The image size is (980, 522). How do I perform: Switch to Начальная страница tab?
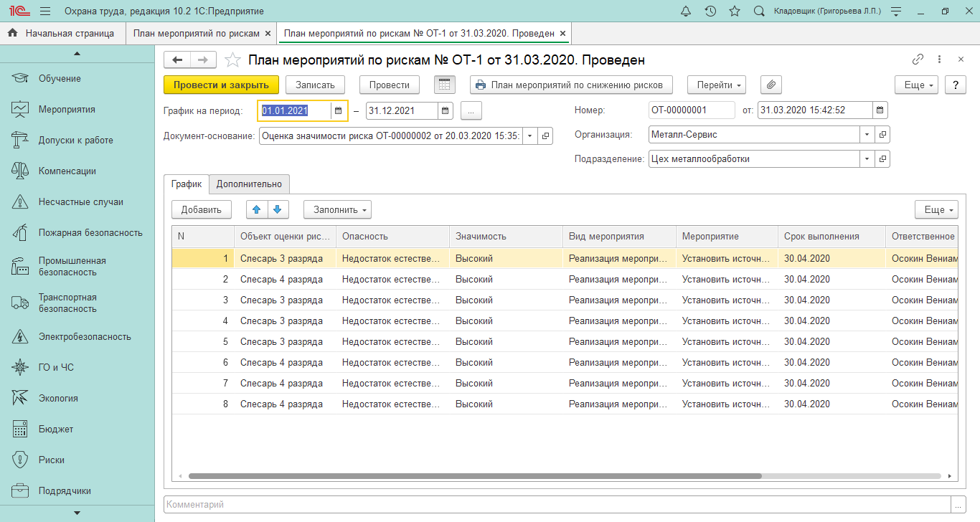(x=62, y=33)
